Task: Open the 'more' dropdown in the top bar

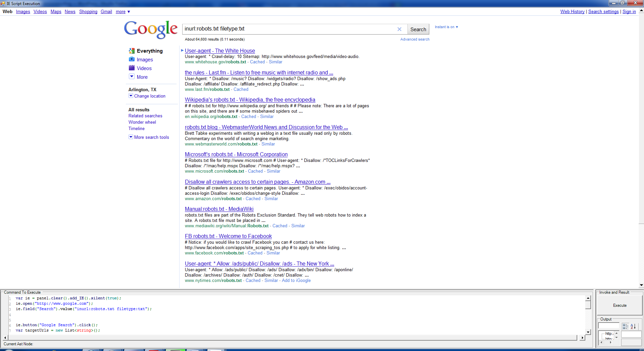Action: [123, 12]
